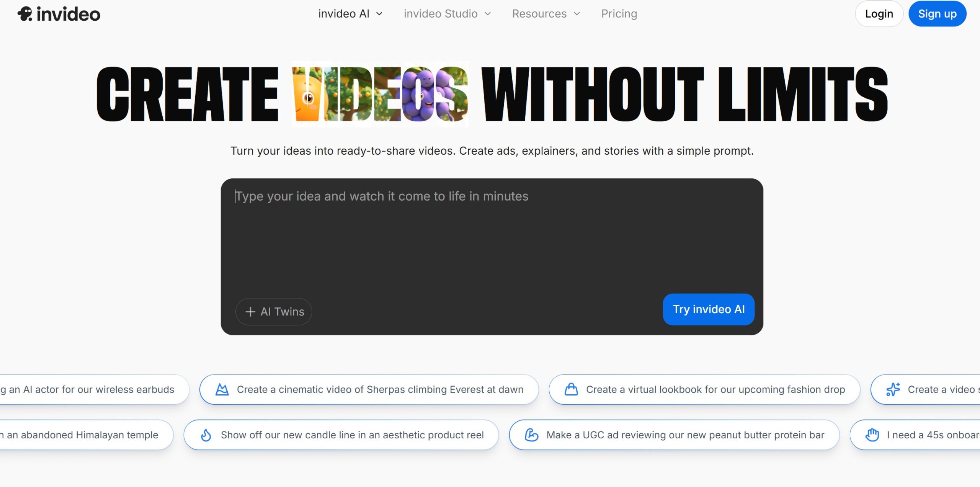Choose the abandoned Himalayan temple prompt chip
The image size is (980, 487).
82,435
